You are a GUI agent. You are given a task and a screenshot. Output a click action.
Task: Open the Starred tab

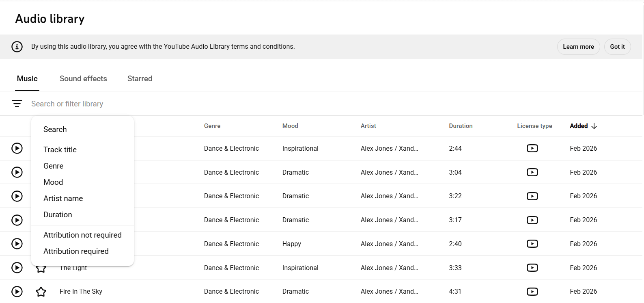[x=140, y=79]
